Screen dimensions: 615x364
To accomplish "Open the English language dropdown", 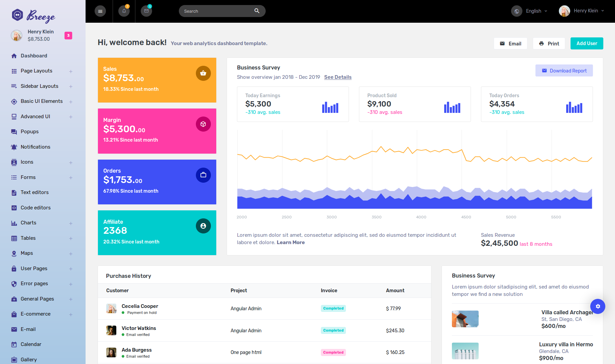I will [x=536, y=11].
